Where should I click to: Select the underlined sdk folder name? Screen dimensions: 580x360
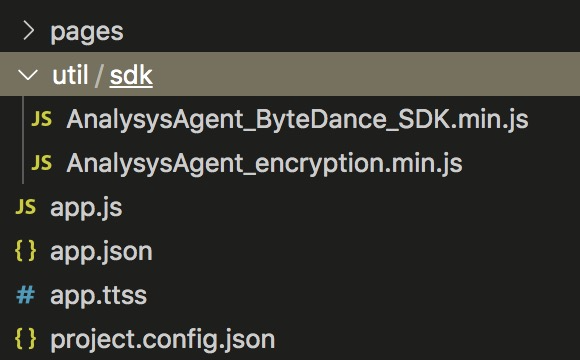131,76
